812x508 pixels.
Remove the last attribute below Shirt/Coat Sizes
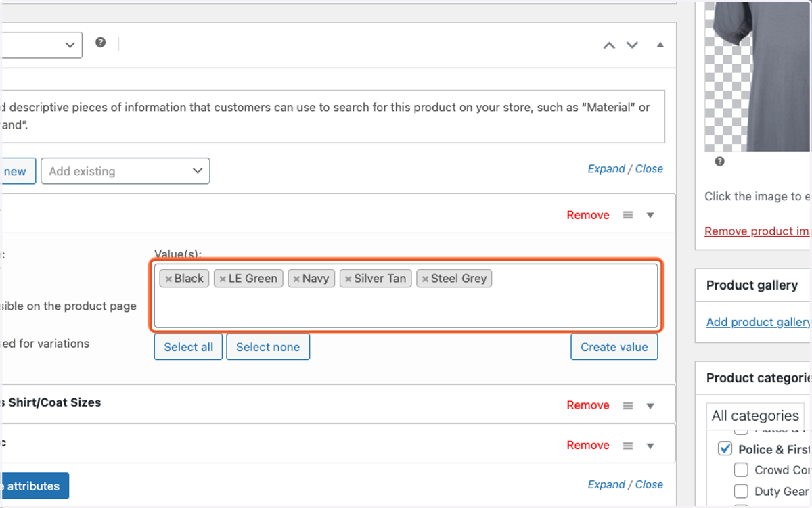(x=588, y=445)
